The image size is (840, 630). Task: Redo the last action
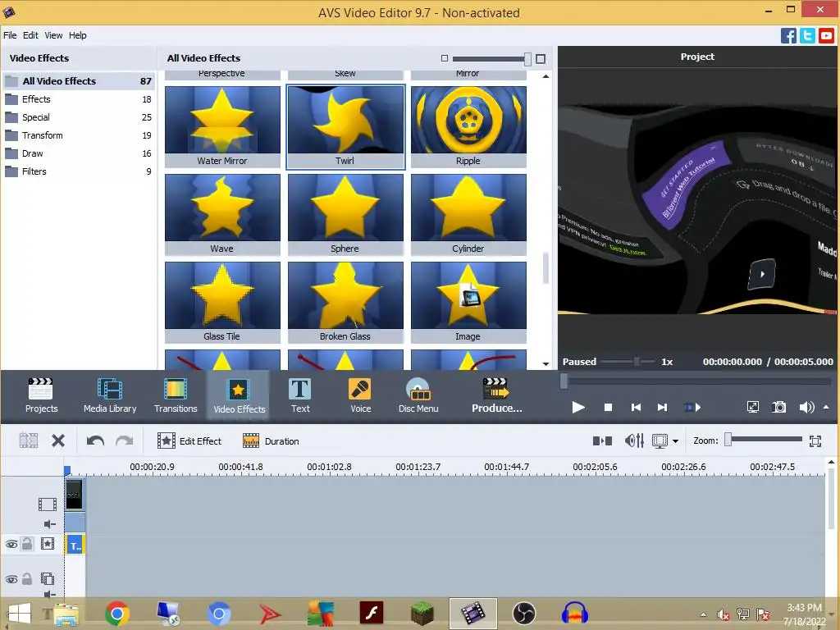125,441
